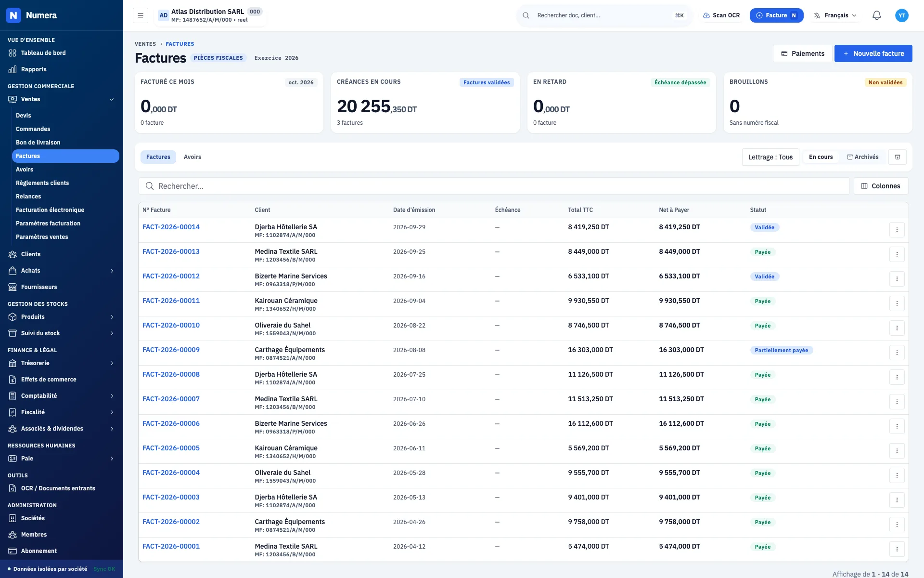Open invoice link FACT-2026-00012
Image resolution: width=924 pixels, height=578 pixels.
pos(171,276)
